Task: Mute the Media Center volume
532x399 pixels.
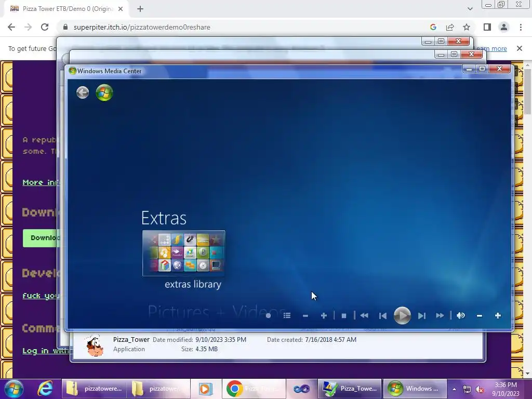Action: point(460,315)
